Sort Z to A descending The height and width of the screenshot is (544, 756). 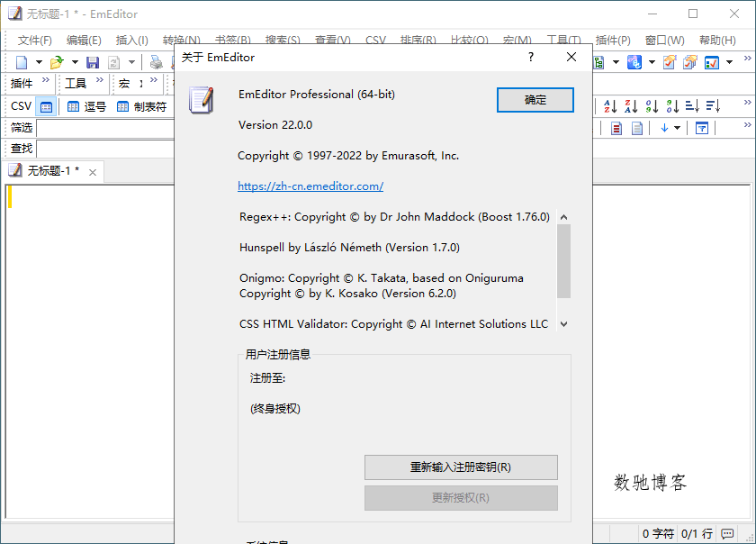click(x=631, y=105)
